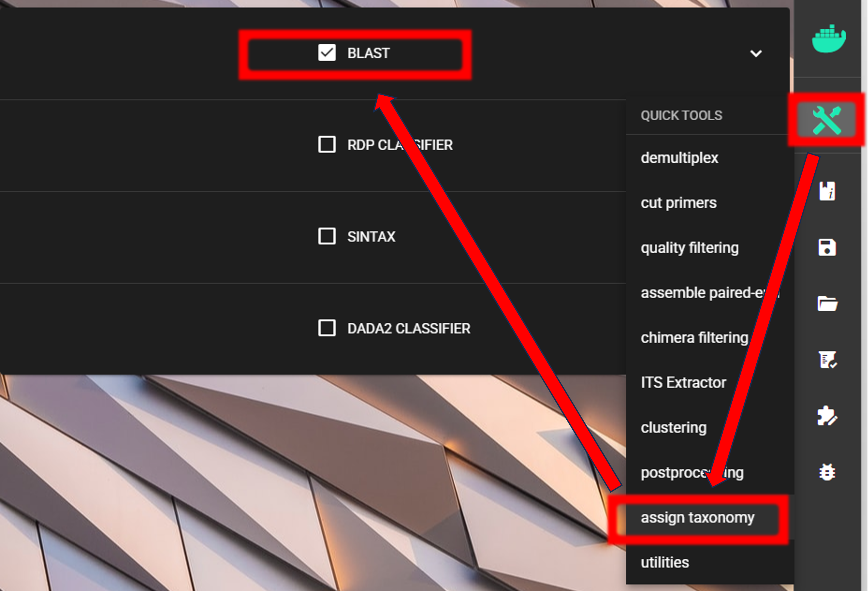Click the SINTAX label text
This screenshot has height=591, width=868.
pos(371,237)
